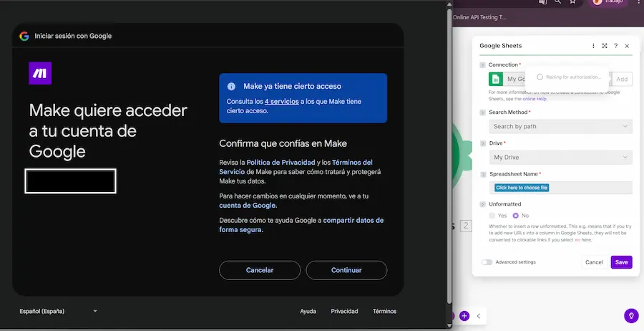Close the Google Sheets module panel

(627, 46)
